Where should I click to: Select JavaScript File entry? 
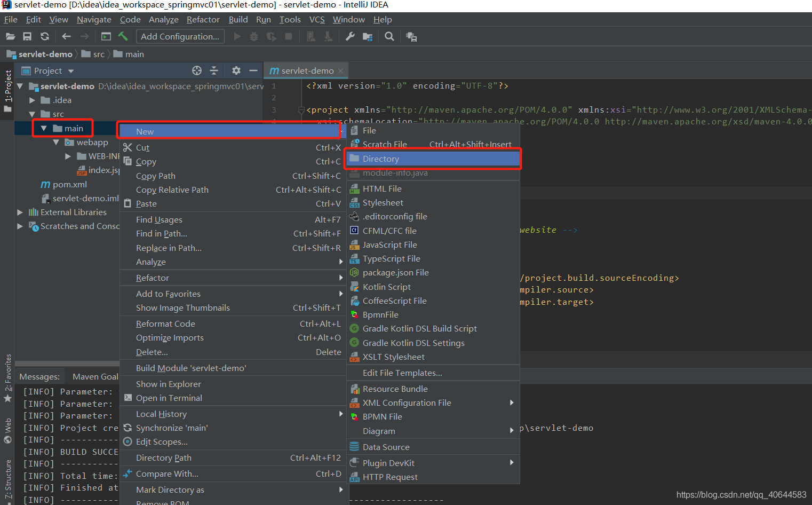click(433, 244)
